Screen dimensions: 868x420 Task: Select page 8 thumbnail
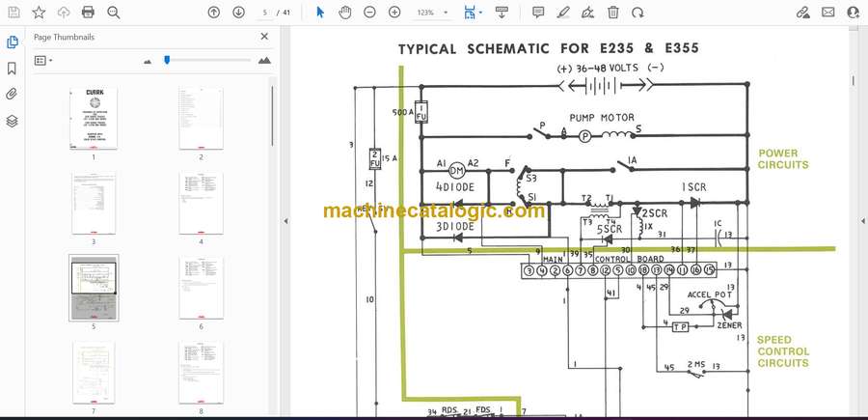click(201, 373)
